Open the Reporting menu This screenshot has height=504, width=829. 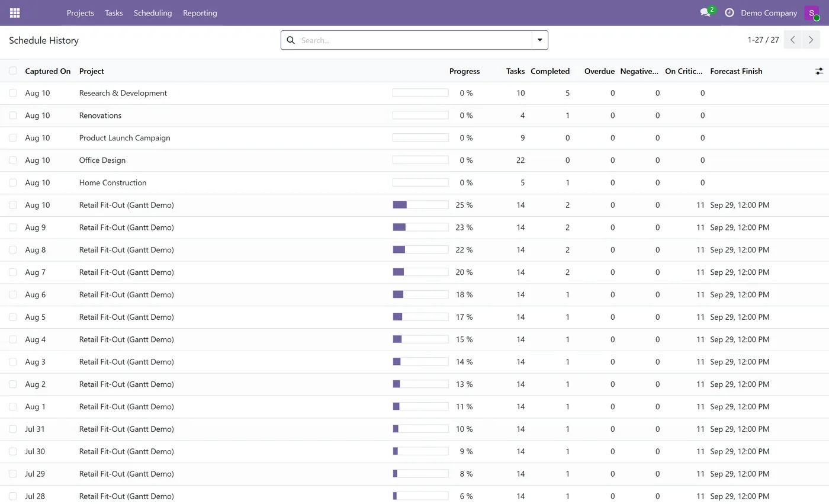click(x=200, y=12)
